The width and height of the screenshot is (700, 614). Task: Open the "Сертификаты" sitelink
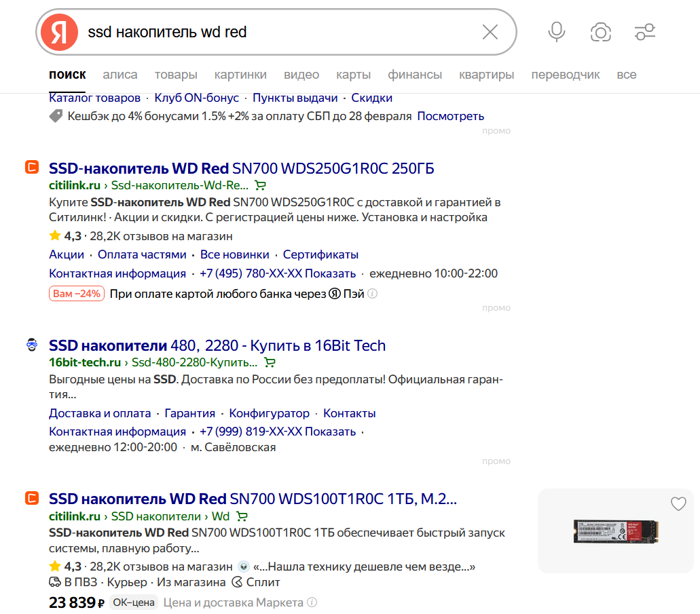click(320, 254)
